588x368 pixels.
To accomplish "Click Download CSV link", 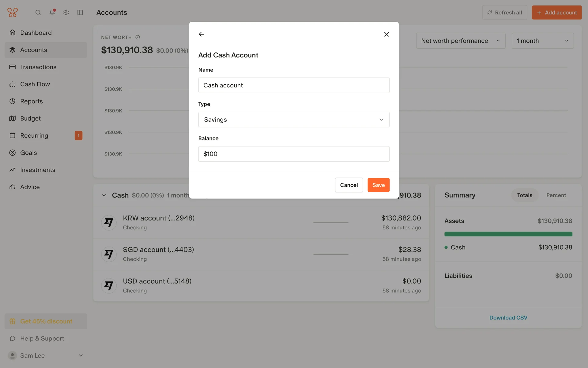I will [x=508, y=318].
